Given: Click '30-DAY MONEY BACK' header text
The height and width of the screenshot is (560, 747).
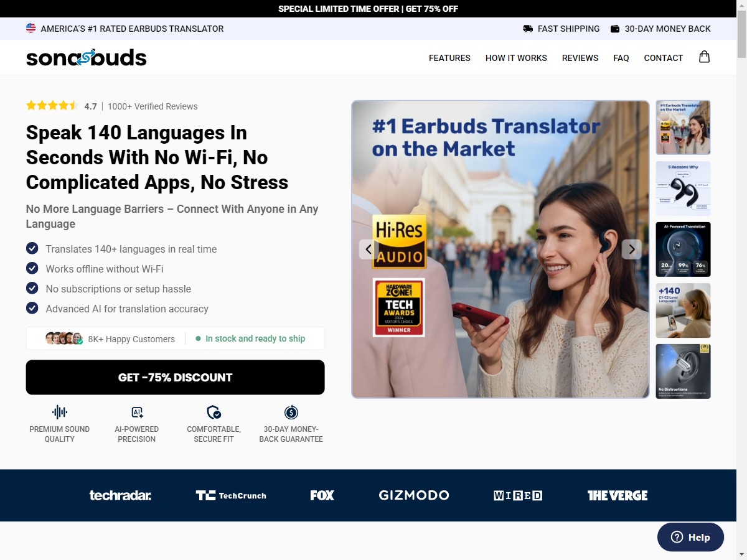Looking at the screenshot, I should [667, 29].
